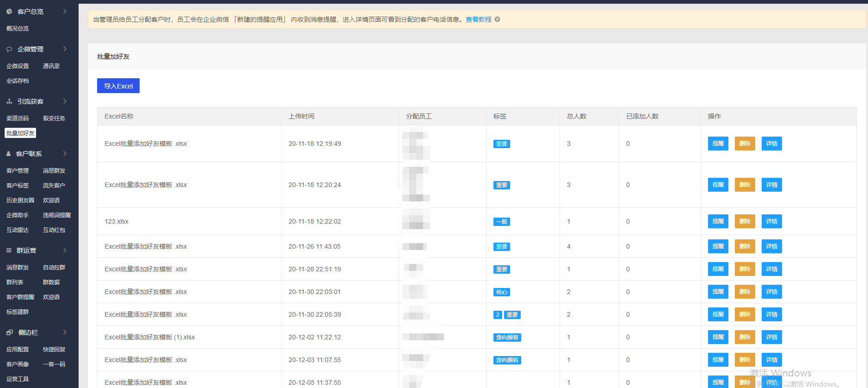Screen dimensions: 868x388
Task: Click the 引流获客 section icon
Action: coord(9,101)
